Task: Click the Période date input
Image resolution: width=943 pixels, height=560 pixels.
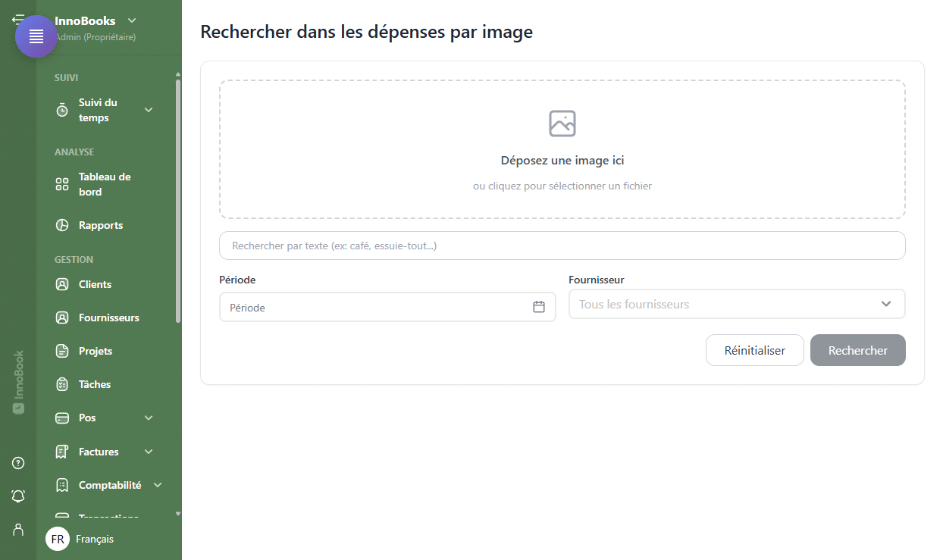Action: (387, 307)
